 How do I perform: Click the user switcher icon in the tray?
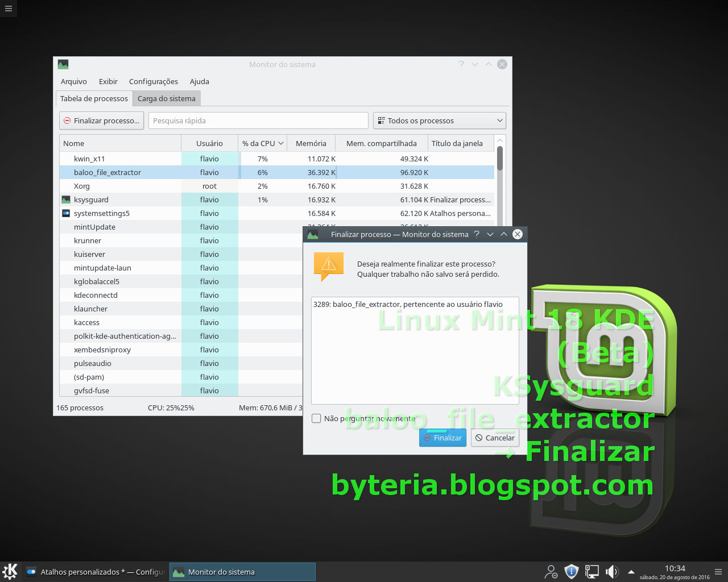point(551,571)
